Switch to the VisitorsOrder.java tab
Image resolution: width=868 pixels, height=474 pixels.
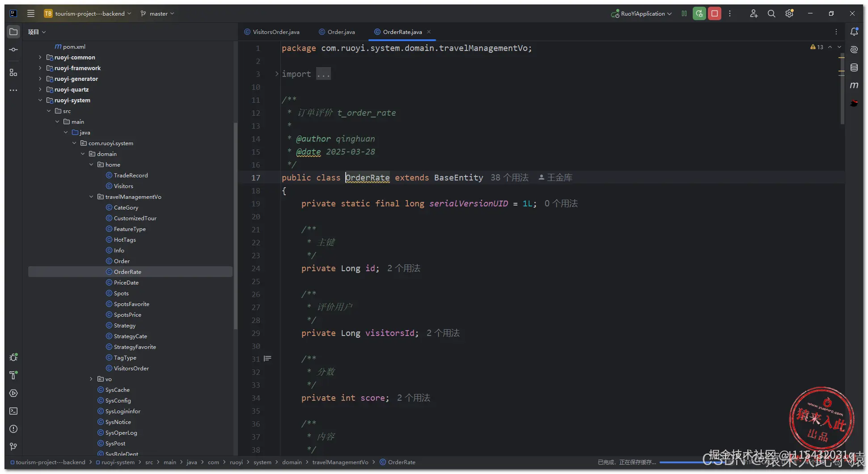pyautogui.click(x=272, y=32)
